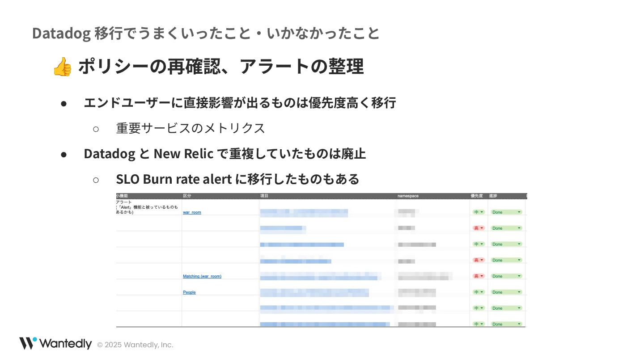Click the Wantedly logo at bottom left
Viewport: 644px width, 362px height.
point(55,344)
